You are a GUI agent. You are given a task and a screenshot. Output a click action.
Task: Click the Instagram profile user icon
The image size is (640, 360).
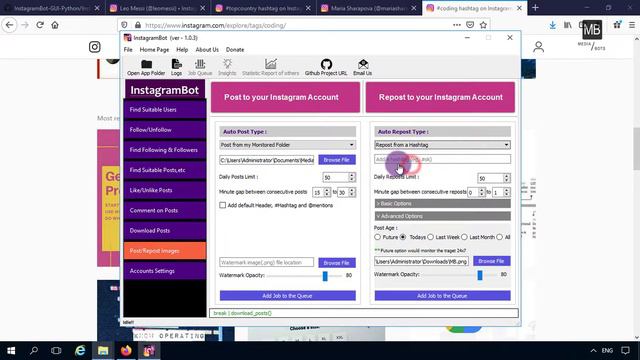(538, 47)
